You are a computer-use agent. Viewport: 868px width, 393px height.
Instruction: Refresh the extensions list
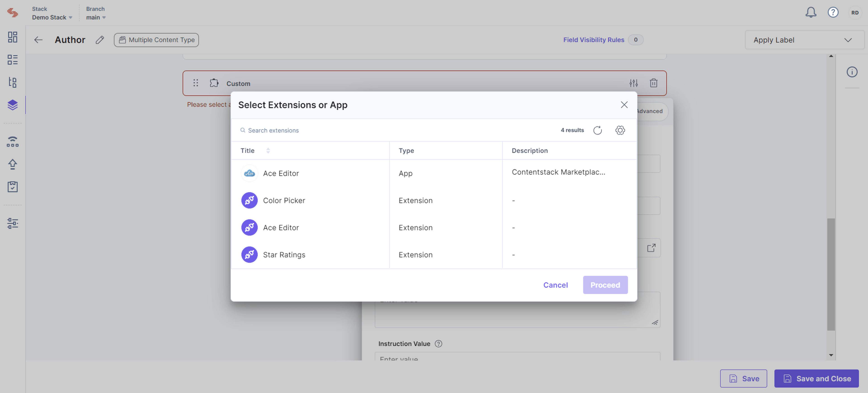[x=597, y=130]
